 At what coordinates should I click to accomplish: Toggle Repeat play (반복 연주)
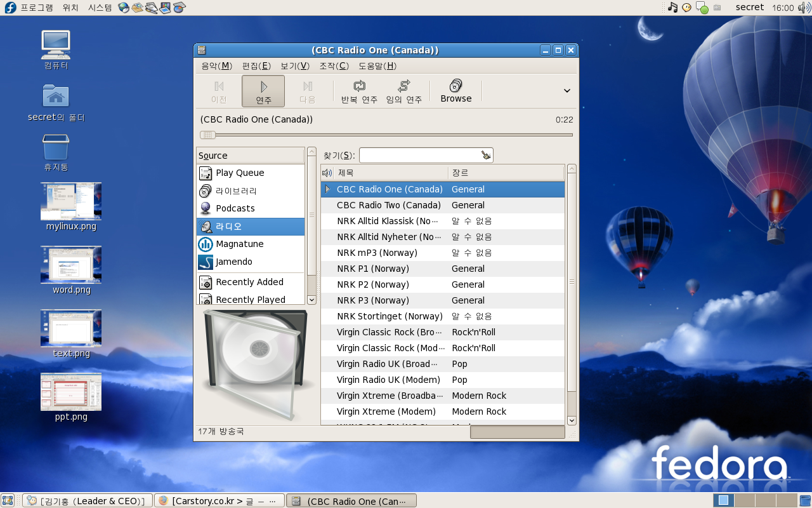(x=359, y=91)
